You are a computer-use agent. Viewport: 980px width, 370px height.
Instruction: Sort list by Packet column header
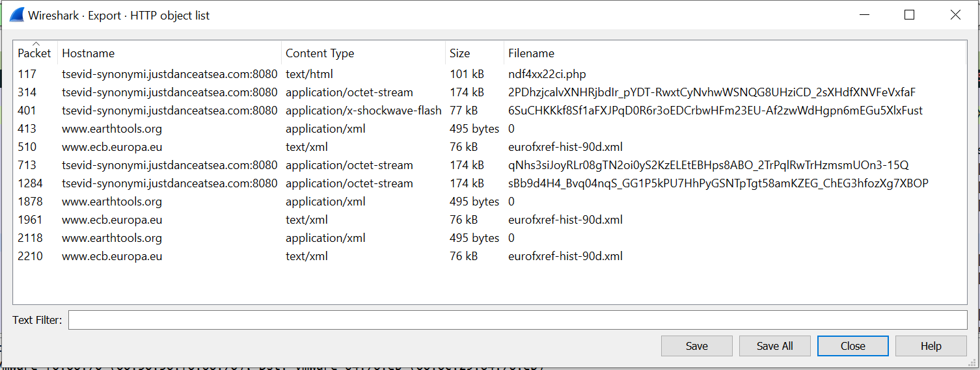coord(34,53)
